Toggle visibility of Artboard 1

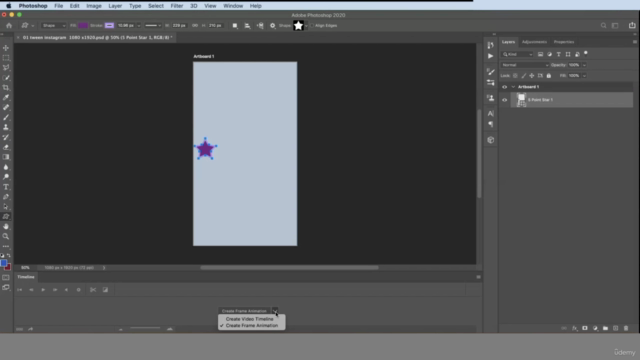(504, 87)
